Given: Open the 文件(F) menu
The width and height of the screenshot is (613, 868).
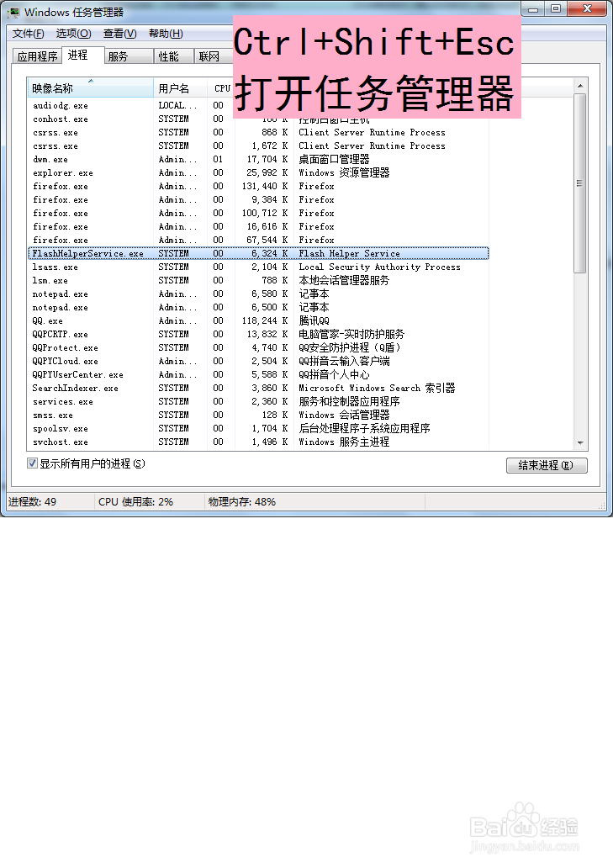Looking at the screenshot, I should coord(29,34).
